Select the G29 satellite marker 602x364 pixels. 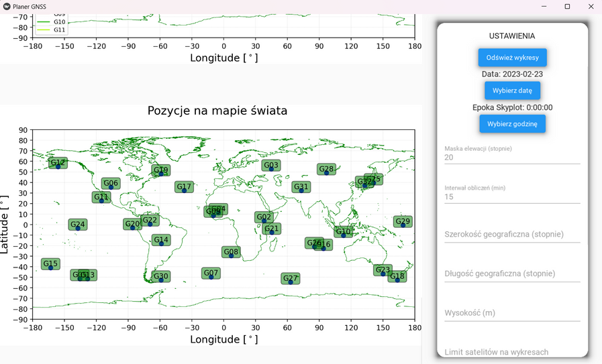tap(403, 222)
